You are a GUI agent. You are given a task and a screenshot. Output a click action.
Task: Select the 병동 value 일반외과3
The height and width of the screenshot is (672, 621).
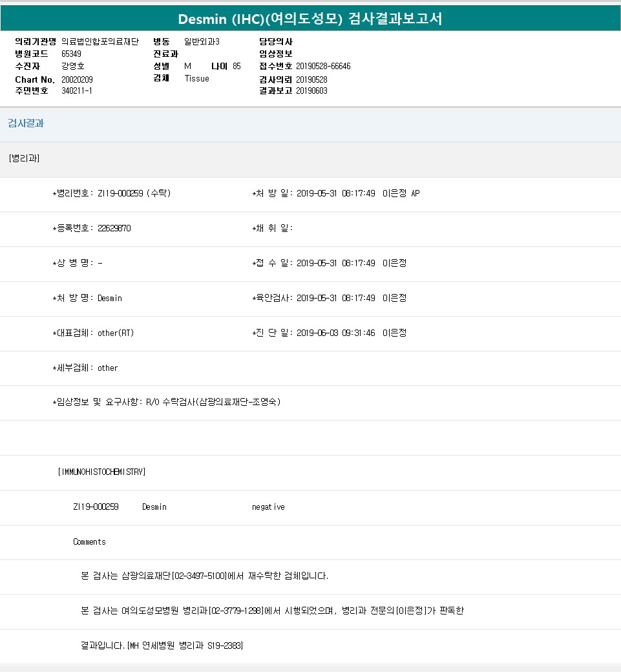point(202,41)
